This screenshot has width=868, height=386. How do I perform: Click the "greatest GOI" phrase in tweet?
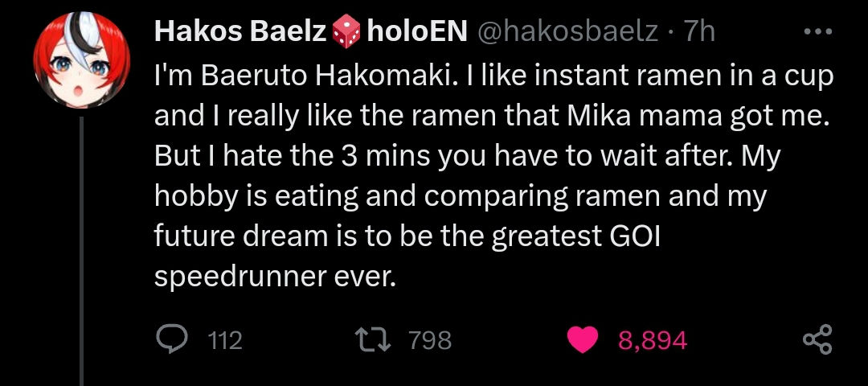pos(573,237)
